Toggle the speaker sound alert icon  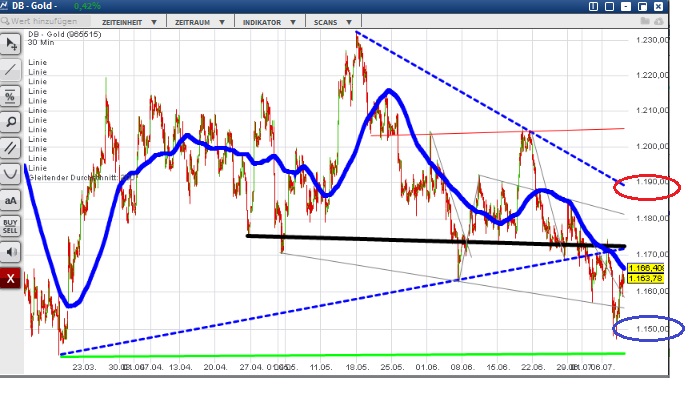11,252
